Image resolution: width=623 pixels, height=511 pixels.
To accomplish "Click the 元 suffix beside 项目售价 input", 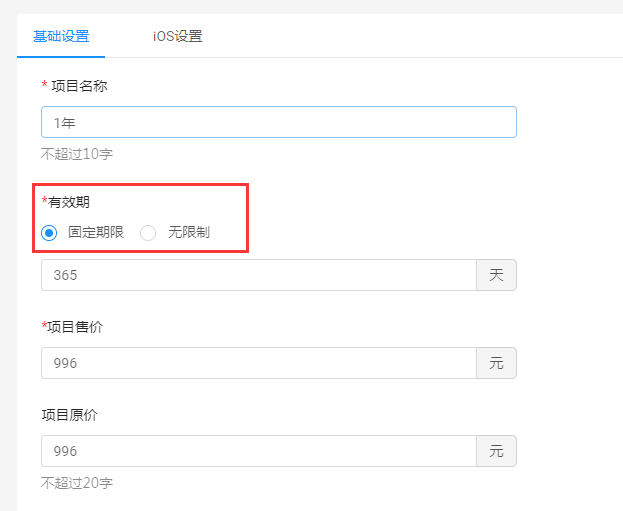I will click(496, 363).
